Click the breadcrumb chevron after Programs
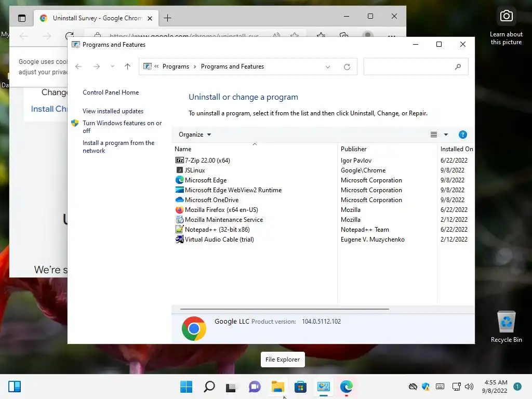Image resolution: width=532 pixels, height=399 pixels. [x=195, y=67]
